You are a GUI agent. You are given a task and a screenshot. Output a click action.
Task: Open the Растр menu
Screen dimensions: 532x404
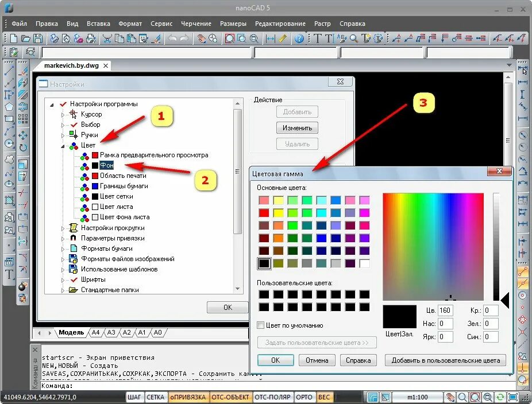click(x=322, y=24)
